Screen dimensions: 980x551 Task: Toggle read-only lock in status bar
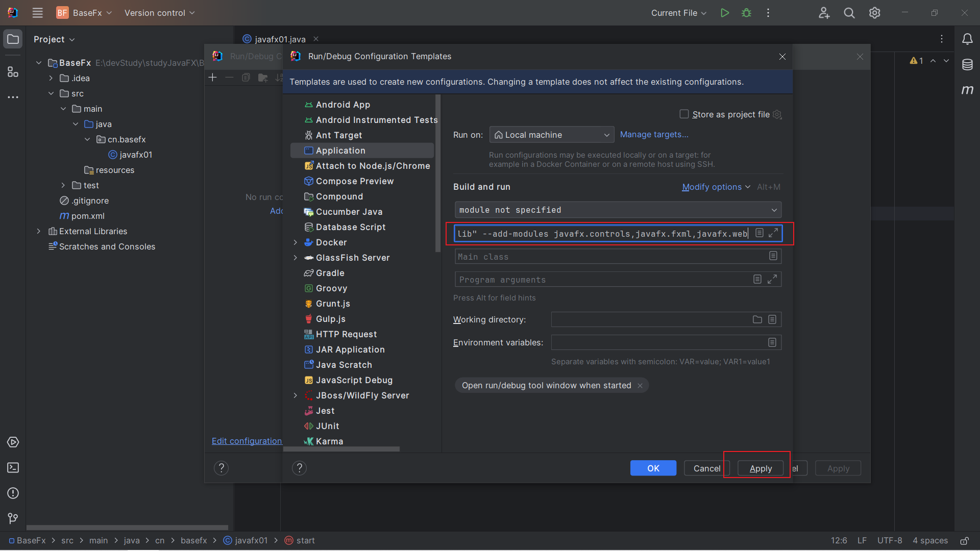coord(965,540)
